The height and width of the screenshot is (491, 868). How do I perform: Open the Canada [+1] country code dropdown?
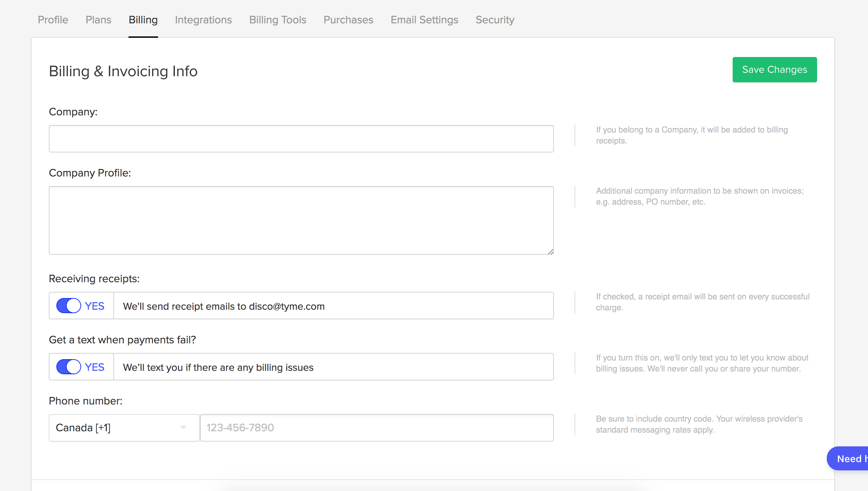click(x=124, y=428)
